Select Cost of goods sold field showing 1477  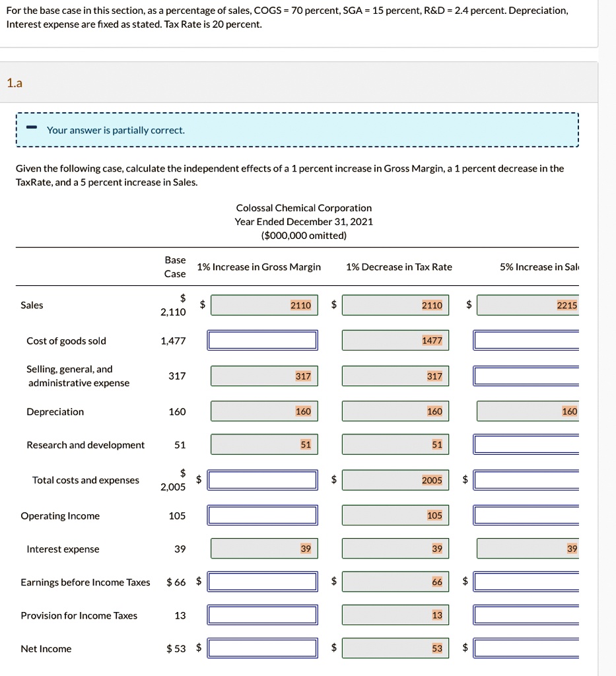click(x=395, y=339)
